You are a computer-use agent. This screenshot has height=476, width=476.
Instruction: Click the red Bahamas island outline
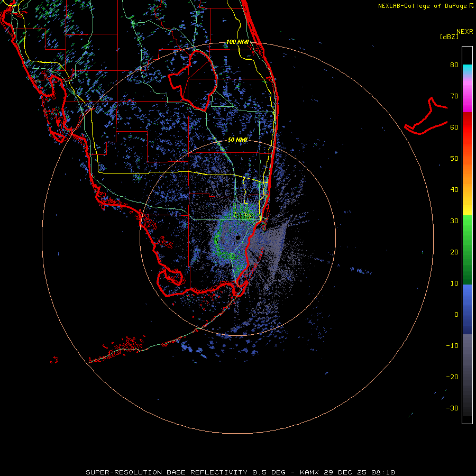[x=426, y=117]
